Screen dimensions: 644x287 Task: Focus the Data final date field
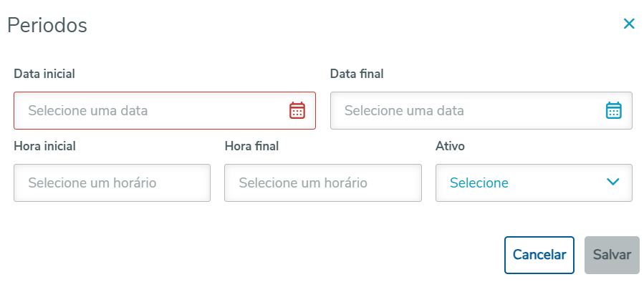tap(466, 110)
